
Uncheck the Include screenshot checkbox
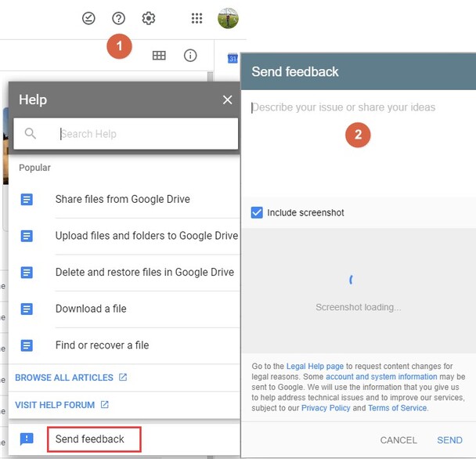257,212
